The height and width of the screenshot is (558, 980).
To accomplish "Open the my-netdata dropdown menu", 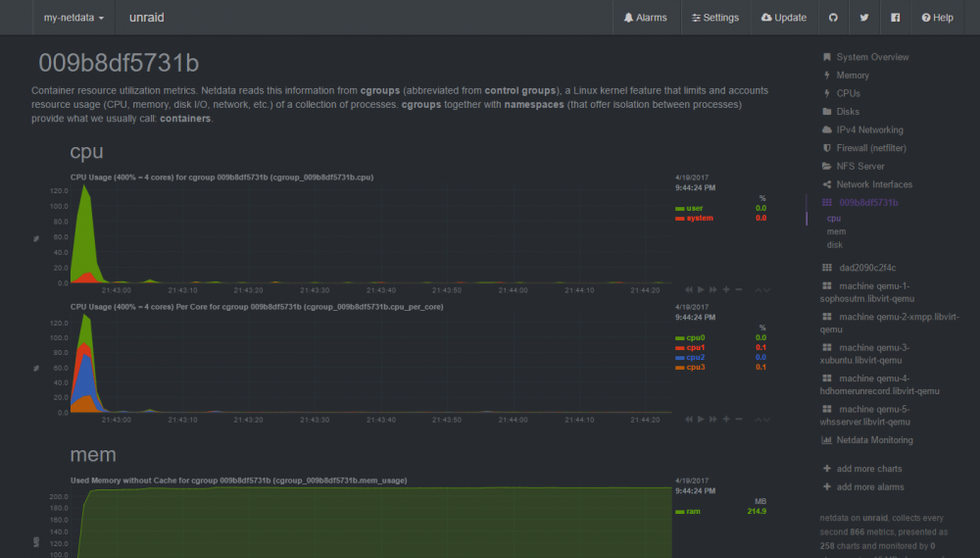I will 73,18.
